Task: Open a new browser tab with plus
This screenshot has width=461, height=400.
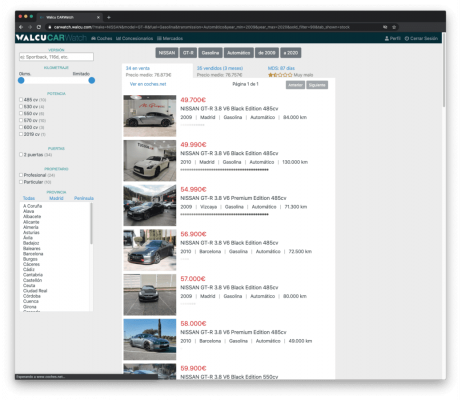Action: pyautogui.click(x=109, y=17)
